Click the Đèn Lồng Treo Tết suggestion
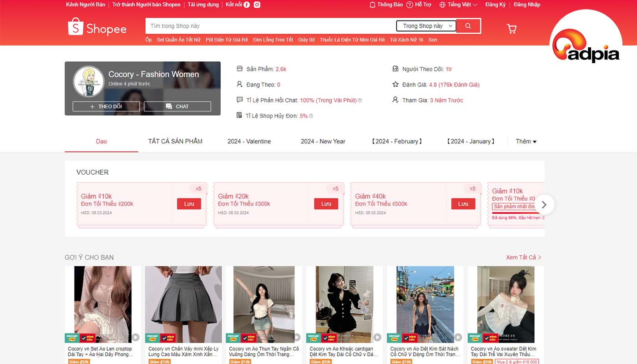This screenshot has height=364, width=637. click(273, 40)
